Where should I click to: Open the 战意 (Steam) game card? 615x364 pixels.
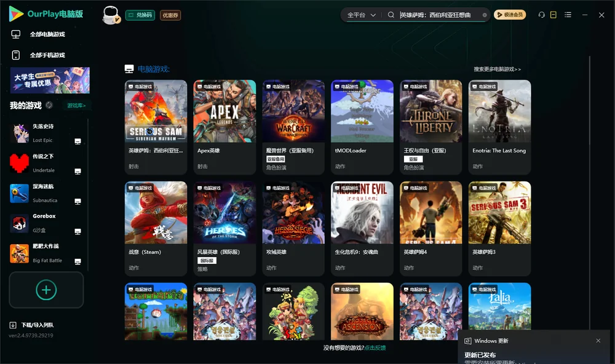[156, 229]
